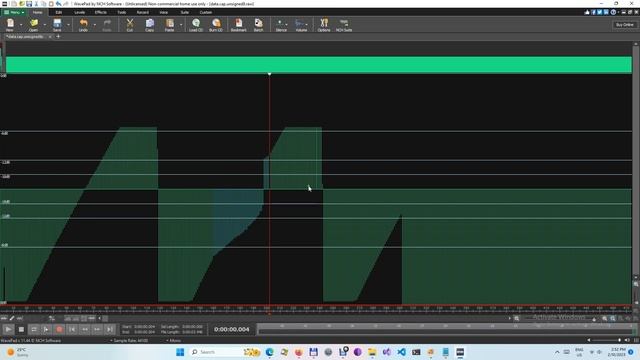Start playback with the Play button
The height and width of the screenshot is (360, 640).
pyautogui.click(x=8, y=329)
